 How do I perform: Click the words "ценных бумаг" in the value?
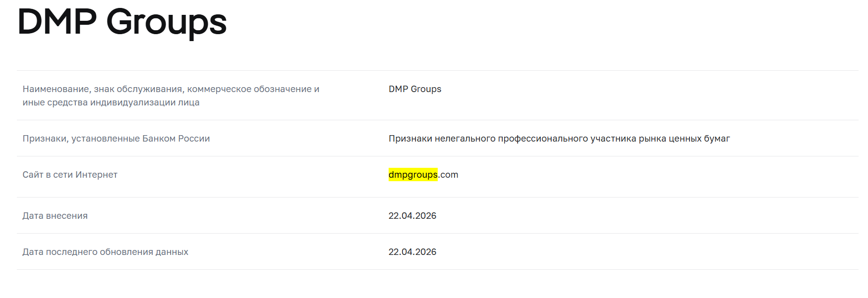click(x=699, y=139)
